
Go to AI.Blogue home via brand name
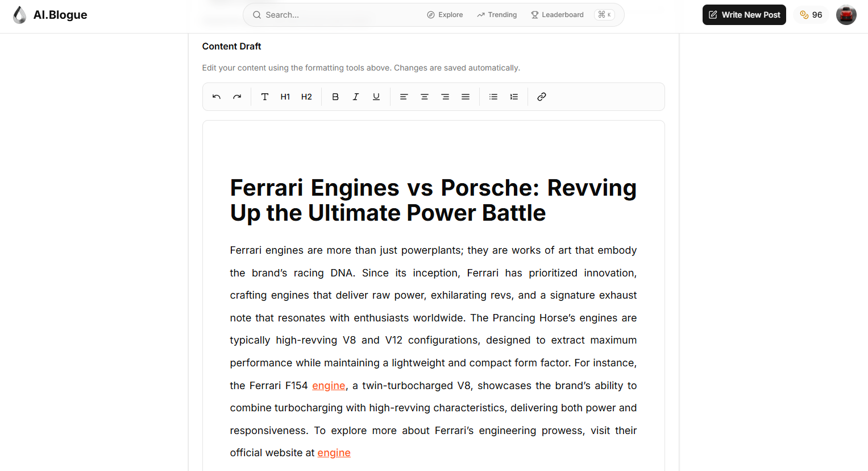(x=60, y=15)
